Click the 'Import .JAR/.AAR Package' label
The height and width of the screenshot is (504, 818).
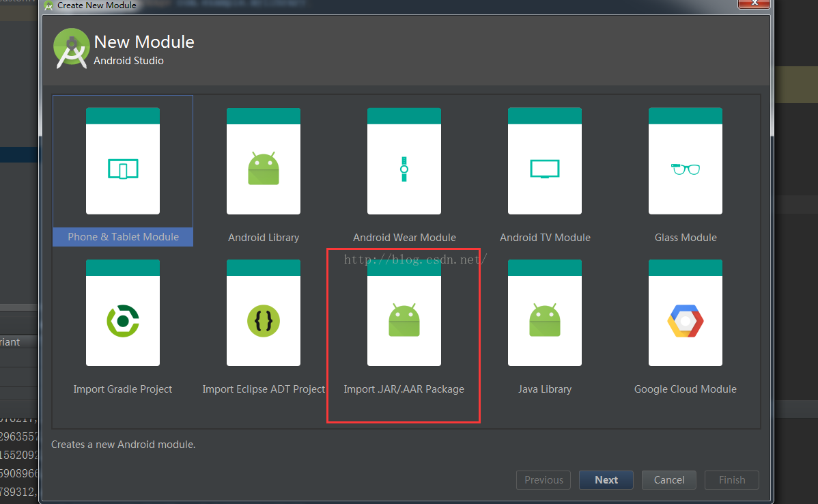[404, 389]
